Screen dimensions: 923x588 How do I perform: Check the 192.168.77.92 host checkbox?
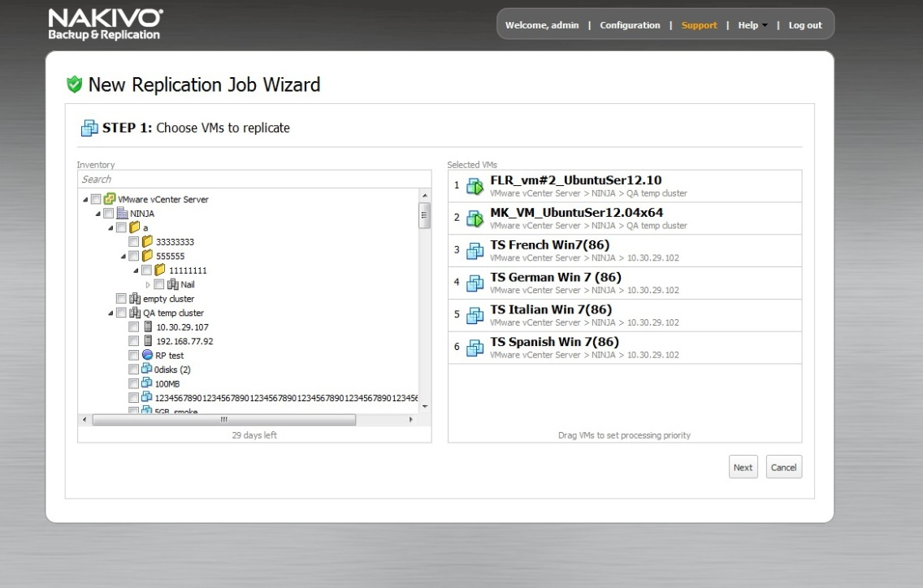(x=133, y=341)
